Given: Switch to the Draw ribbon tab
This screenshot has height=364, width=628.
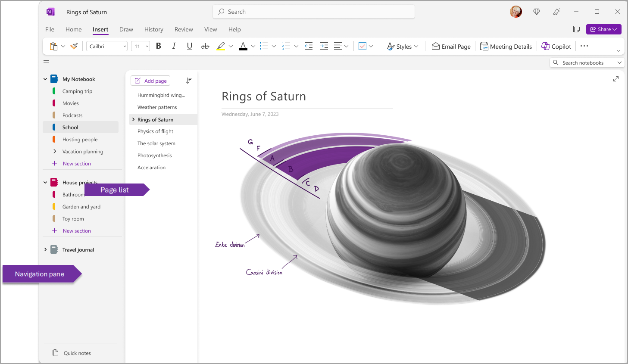Looking at the screenshot, I should coord(126,29).
